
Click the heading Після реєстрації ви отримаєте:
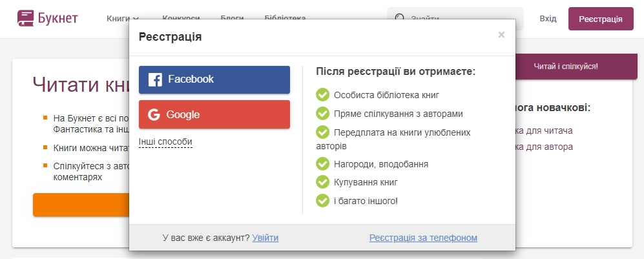[395, 72]
